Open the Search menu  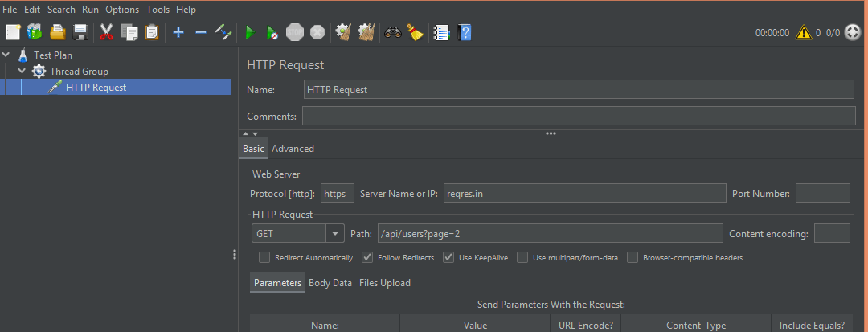pyautogui.click(x=61, y=10)
